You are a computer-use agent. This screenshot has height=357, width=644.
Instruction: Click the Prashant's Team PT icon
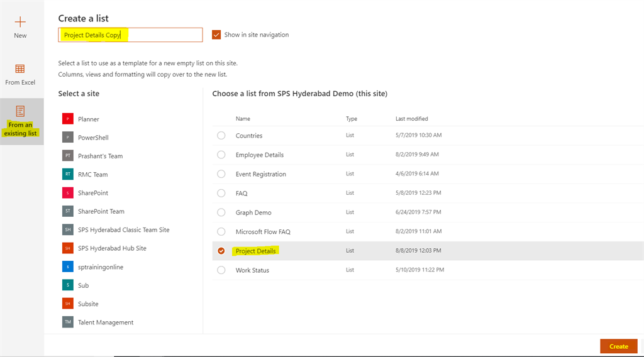pos(68,156)
